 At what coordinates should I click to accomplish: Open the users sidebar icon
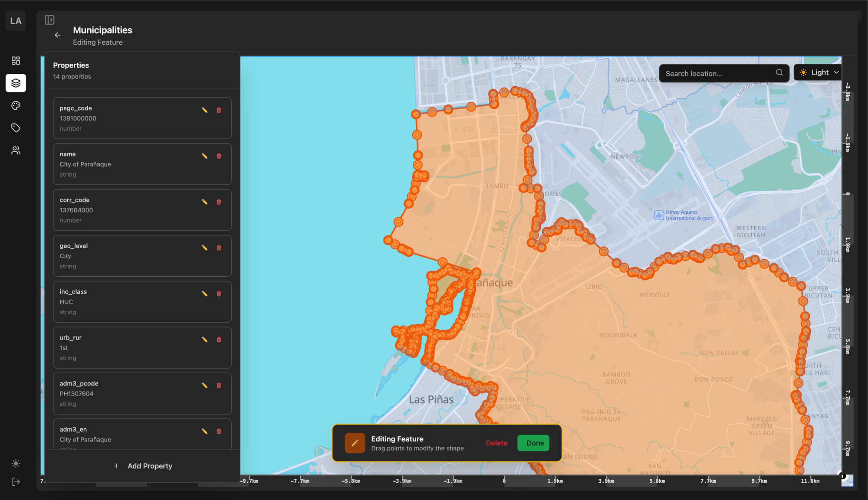[x=16, y=150]
